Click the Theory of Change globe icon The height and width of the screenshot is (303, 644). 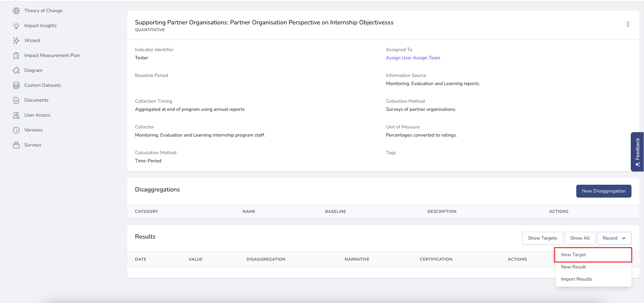click(x=16, y=11)
